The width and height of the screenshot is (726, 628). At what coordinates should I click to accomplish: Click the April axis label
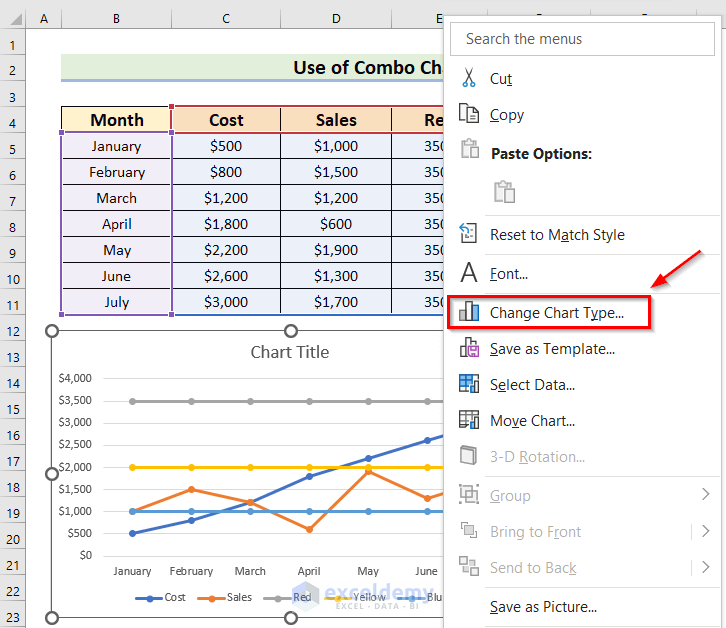click(x=309, y=571)
